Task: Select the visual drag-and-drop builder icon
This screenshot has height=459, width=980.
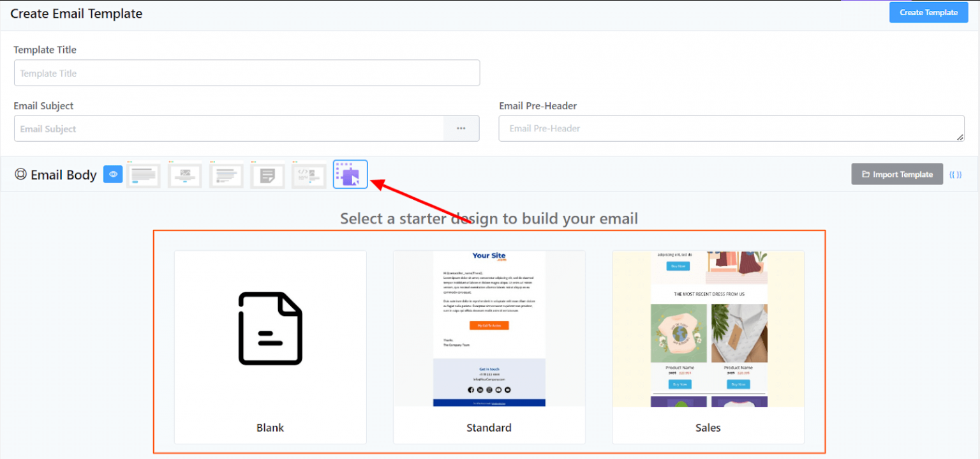Action: (x=350, y=174)
